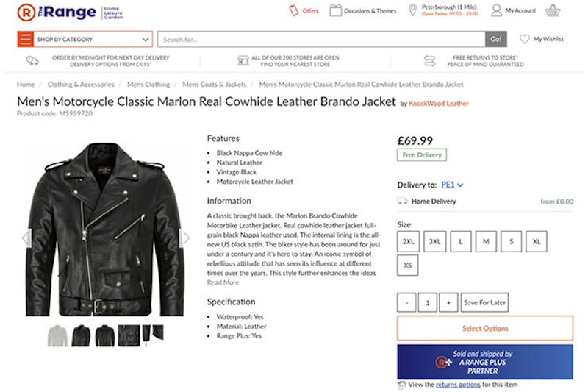This screenshot has height=392, width=588.
Task: Click the store location pin icon
Action: pyautogui.click(x=412, y=11)
